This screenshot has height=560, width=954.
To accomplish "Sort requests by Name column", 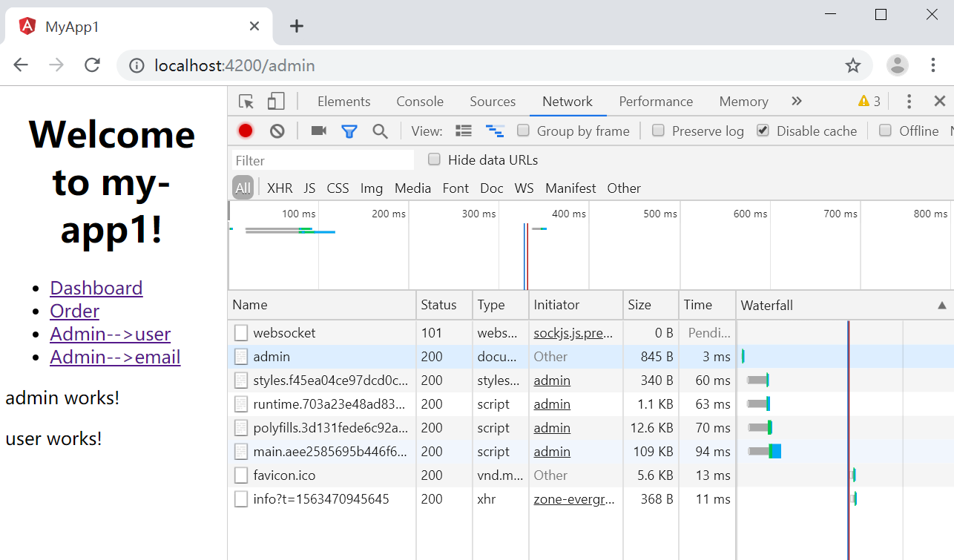I will (x=322, y=305).
